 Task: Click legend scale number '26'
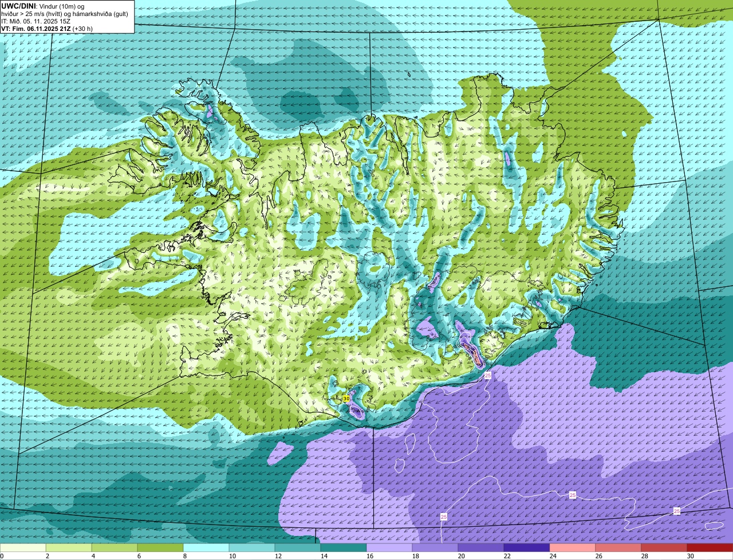pos(598,556)
